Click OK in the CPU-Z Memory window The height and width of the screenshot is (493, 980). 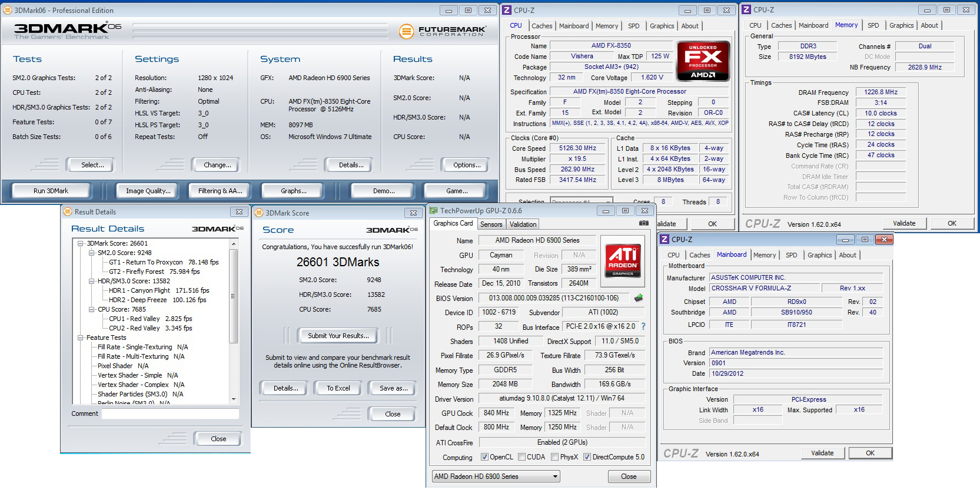coord(952,223)
